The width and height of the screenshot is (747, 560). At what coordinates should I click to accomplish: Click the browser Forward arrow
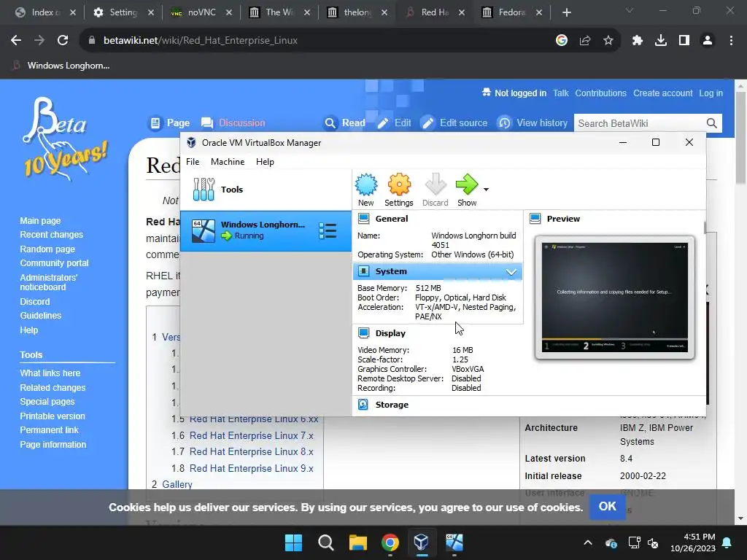(39, 41)
